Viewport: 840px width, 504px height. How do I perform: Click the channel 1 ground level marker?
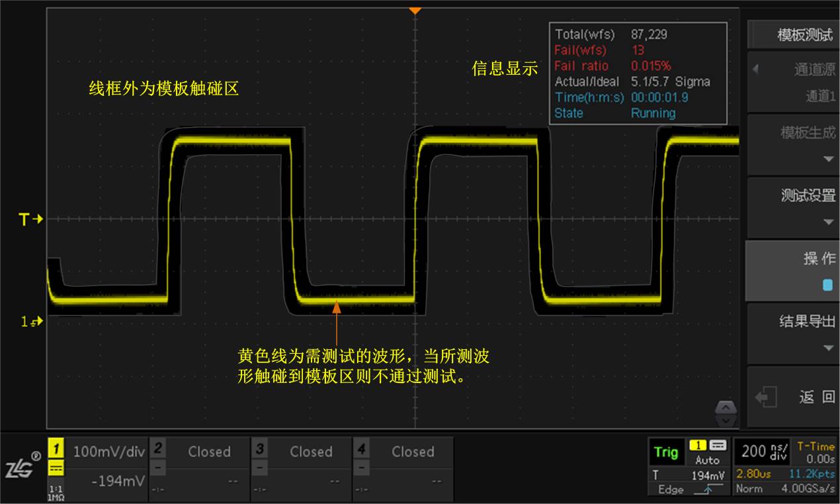[x=31, y=322]
